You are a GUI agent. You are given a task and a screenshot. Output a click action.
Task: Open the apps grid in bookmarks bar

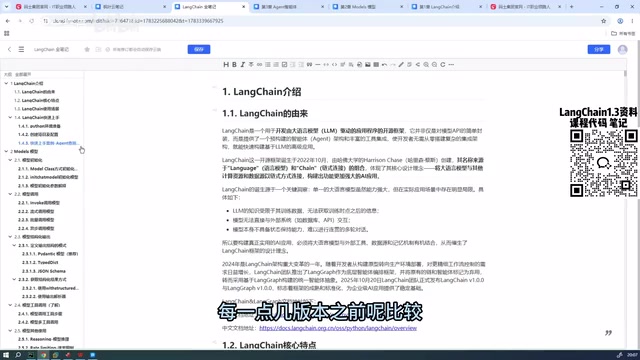click(x=7, y=33)
